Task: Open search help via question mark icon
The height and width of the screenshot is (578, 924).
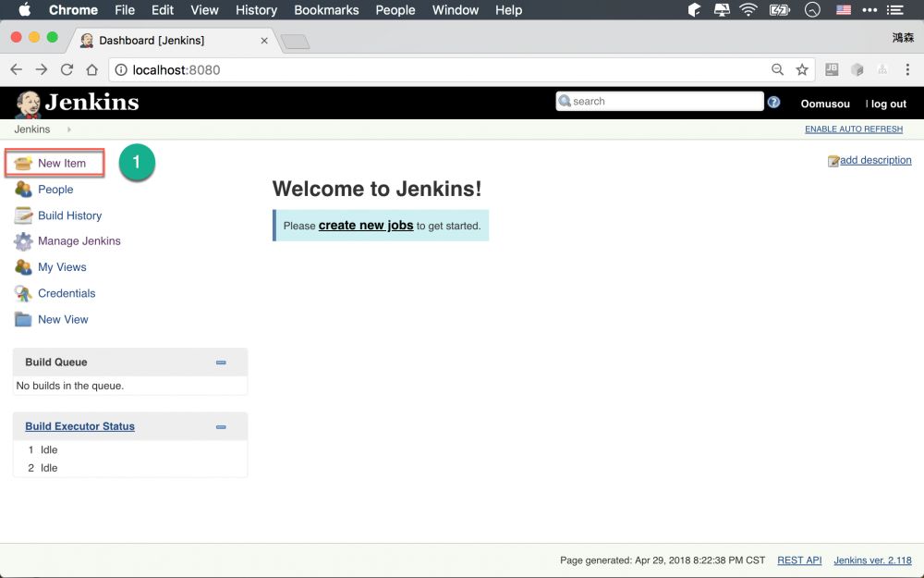Action: [773, 102]
